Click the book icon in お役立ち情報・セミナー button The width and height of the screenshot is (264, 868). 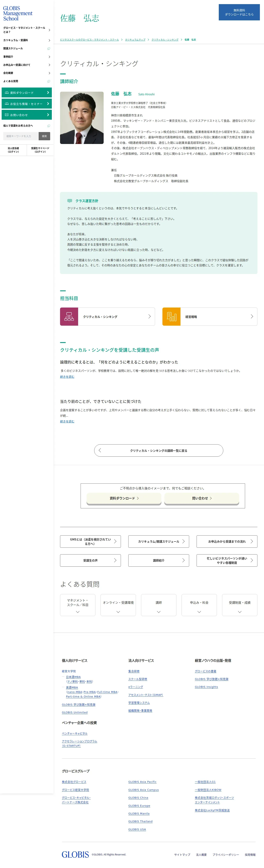click(7, 104)
